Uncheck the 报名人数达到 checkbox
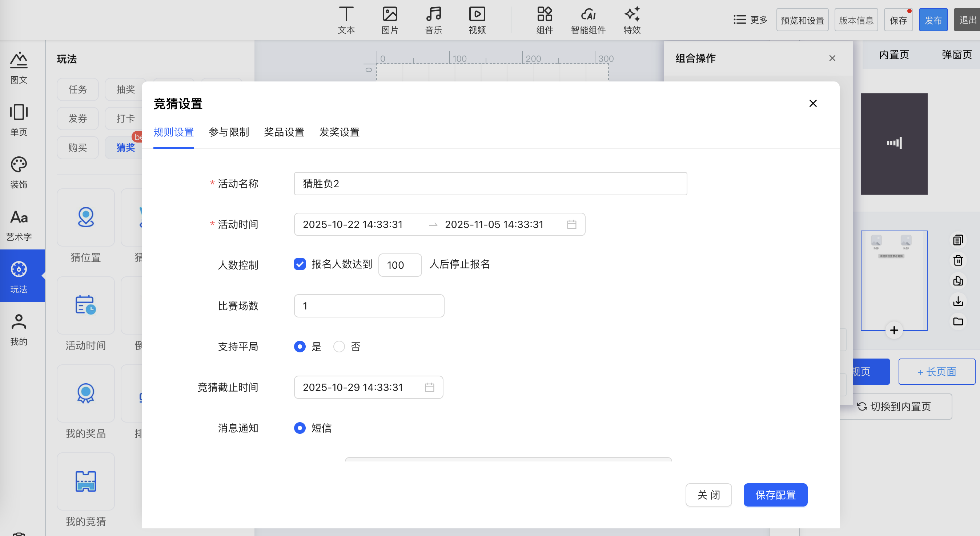This screenshot has height=536, width=980. (300, 264)
